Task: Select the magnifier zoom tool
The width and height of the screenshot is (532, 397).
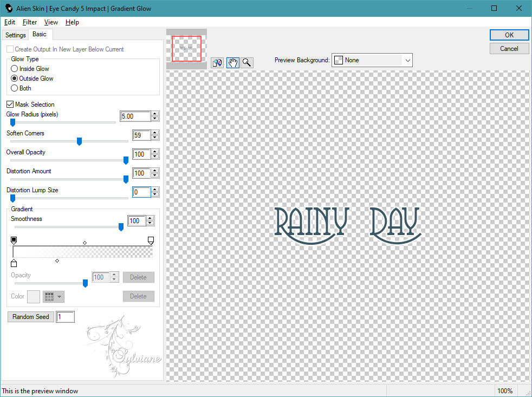Action: pyautogui.click(x=247, y=63)
